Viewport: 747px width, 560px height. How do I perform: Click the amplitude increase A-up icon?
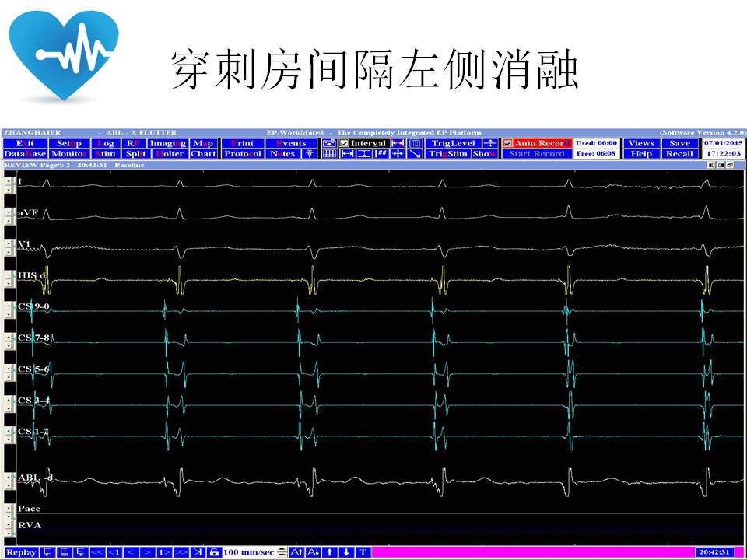296,552
